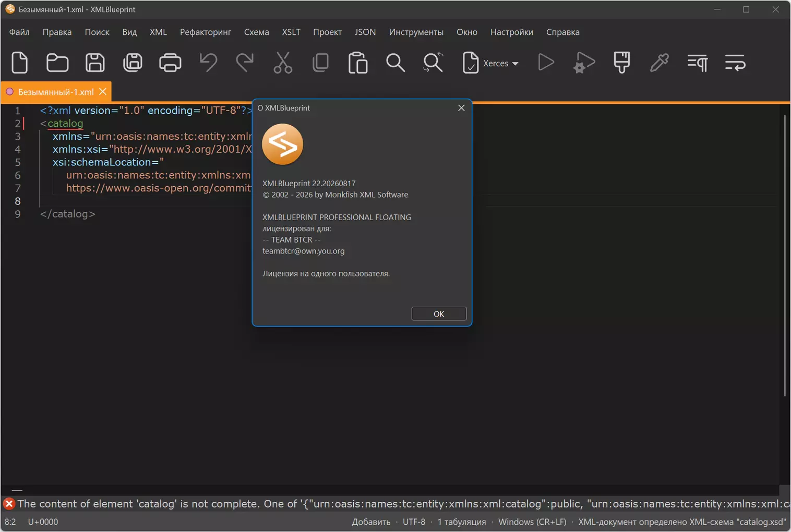The width and height of the screenshot is (791, 532).
Task: Open the Правка menu
Action: click(57, 32)
